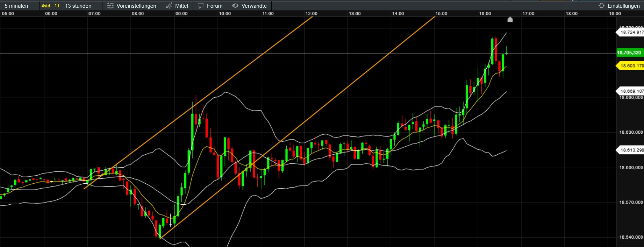
Task: Select the 4std quick interval
Action: pos(46,6)
